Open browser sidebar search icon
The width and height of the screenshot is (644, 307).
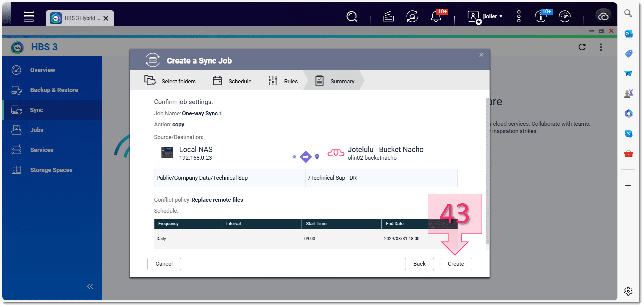pos(628,13)
